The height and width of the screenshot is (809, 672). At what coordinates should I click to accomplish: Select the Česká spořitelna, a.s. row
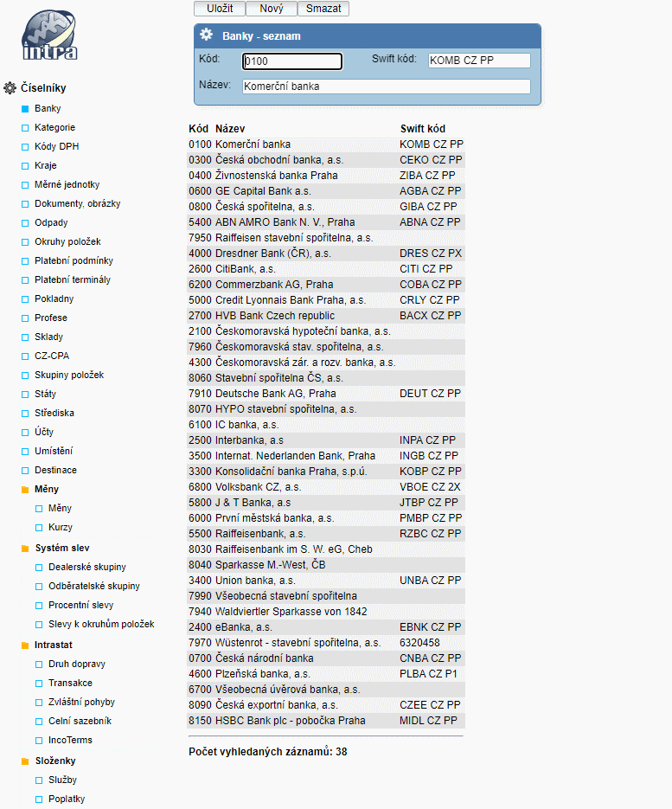(326, 207)
